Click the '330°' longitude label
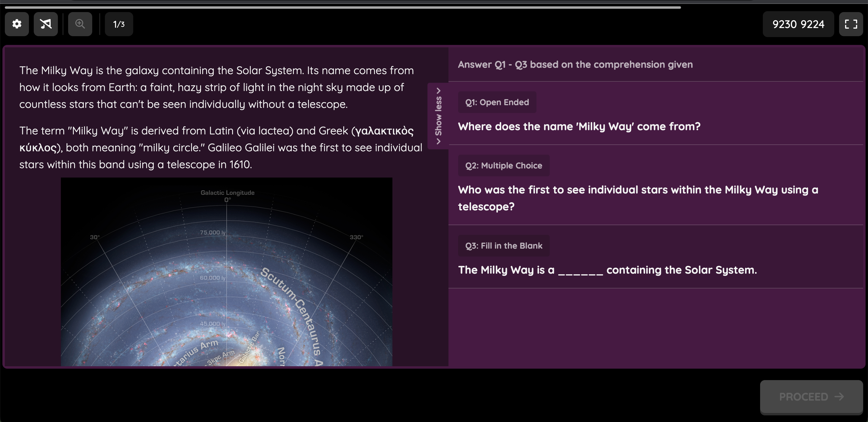The width and height of the screenshot is (868, 422). pyautogui.click(x=356, y=237)
